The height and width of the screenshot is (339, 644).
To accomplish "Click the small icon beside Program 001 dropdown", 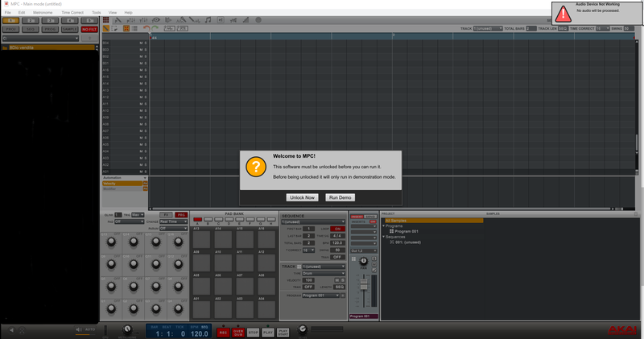I will [343, 296].
